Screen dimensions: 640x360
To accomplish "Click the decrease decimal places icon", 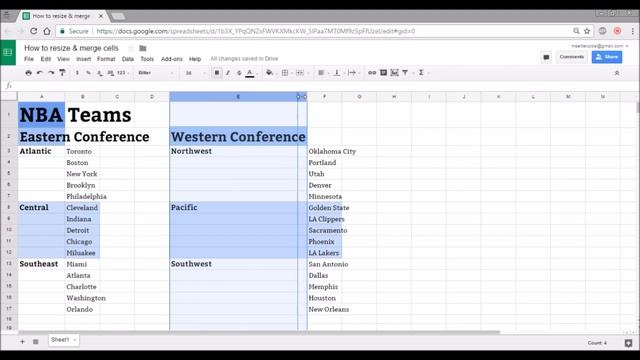I will (x=100, y=73).
